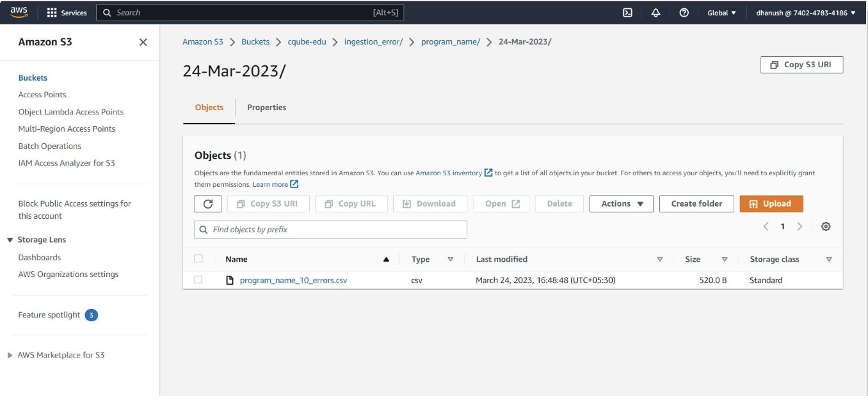Refresh the objects list

[x=208, y=204]
